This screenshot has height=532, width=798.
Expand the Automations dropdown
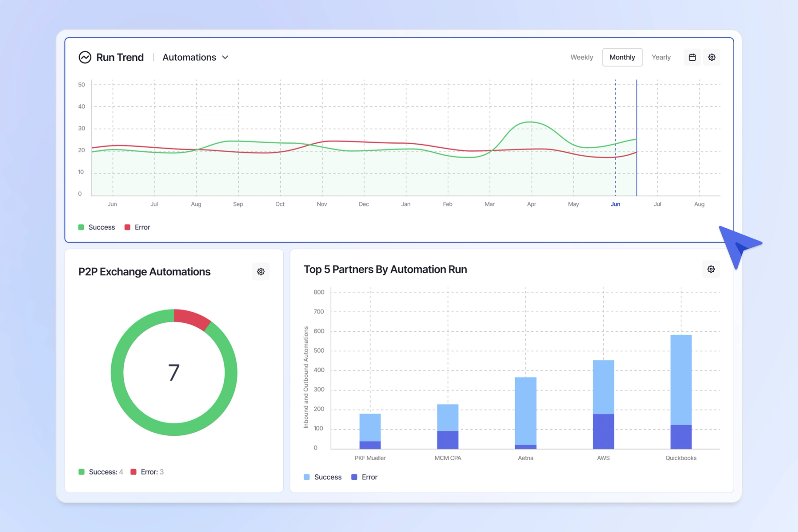[196, 57]
